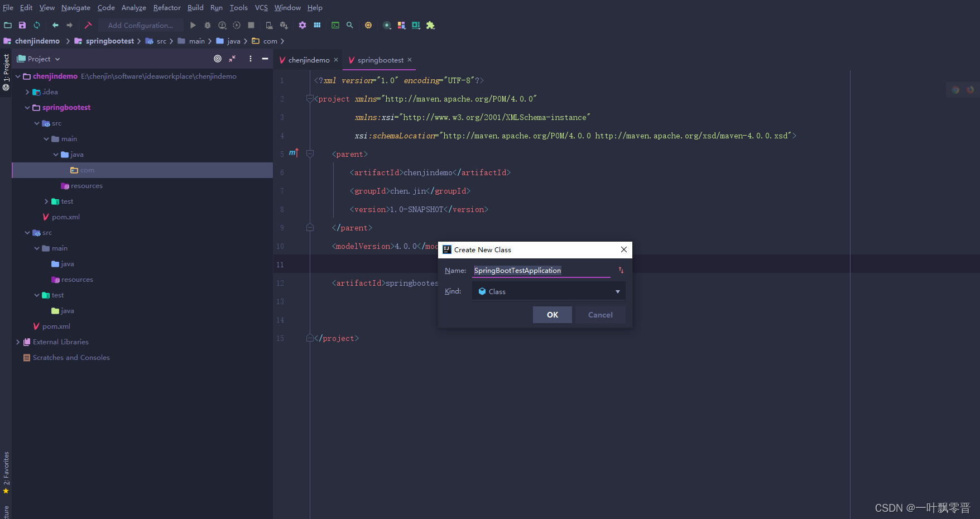Toggle the 2: Favorites side tool window
The width and height of the screenshot is (980, 519).
point(6,472)
